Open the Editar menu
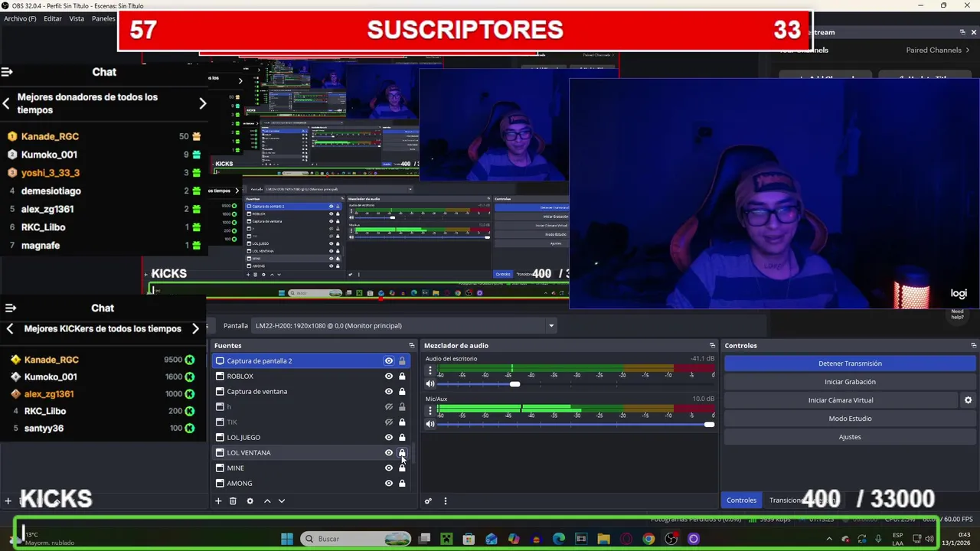The width and height of the screenshot is (980, 551). (53, 18)
